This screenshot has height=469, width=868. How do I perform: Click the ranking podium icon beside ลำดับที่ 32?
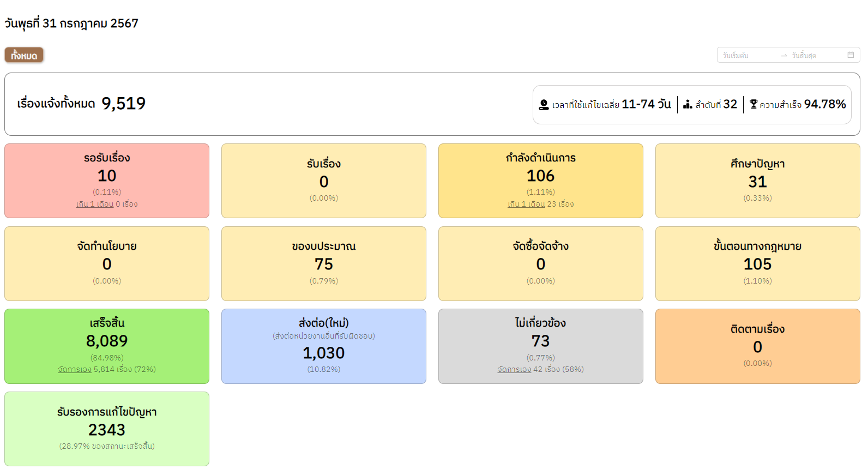pyautogui.click(x=688, y=104)
